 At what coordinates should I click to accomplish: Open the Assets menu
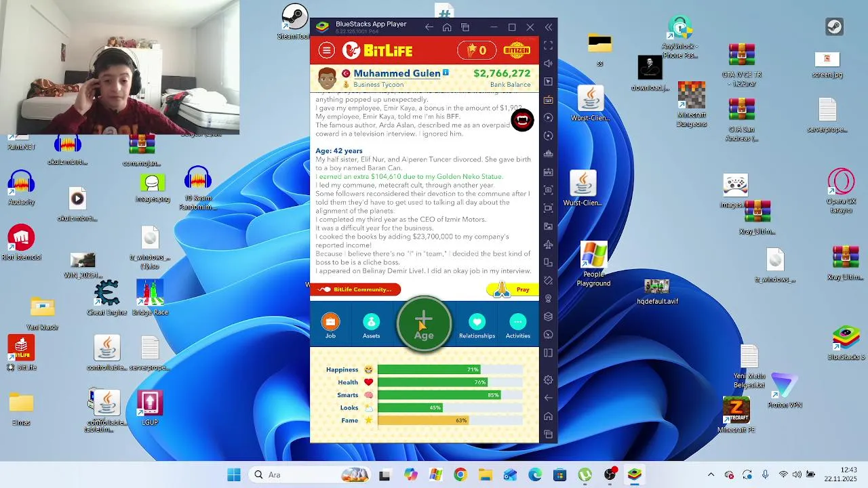click(x=371, y=325)
